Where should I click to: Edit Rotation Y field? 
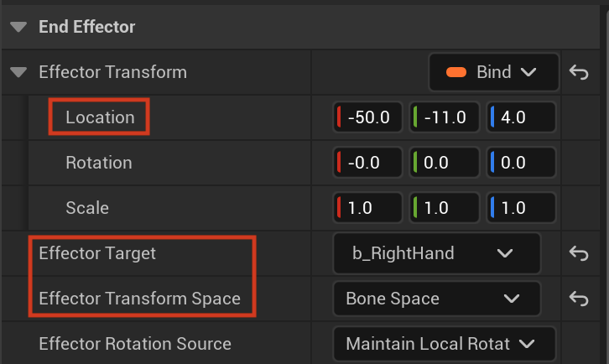click(x=445, y=163)
